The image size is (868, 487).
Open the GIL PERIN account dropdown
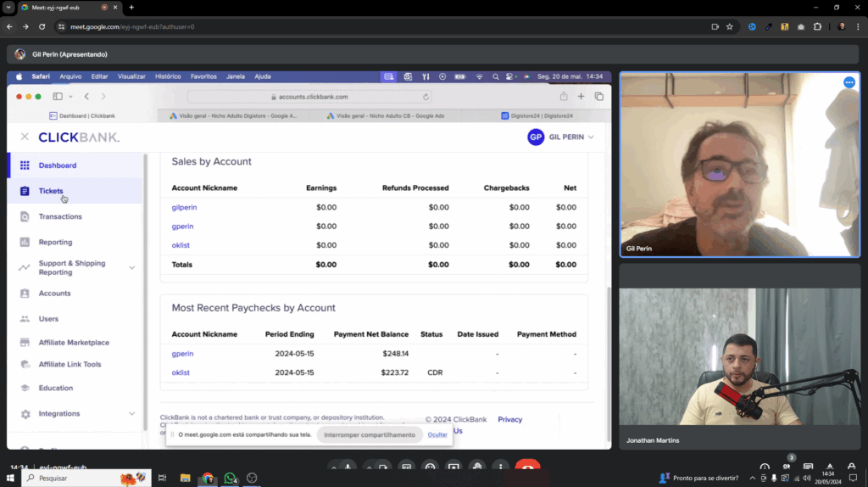point(561,137)
